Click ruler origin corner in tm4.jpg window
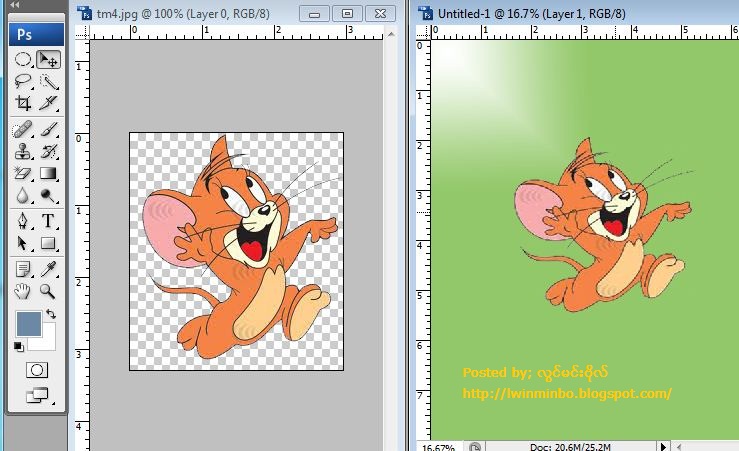 pos(82,32)
